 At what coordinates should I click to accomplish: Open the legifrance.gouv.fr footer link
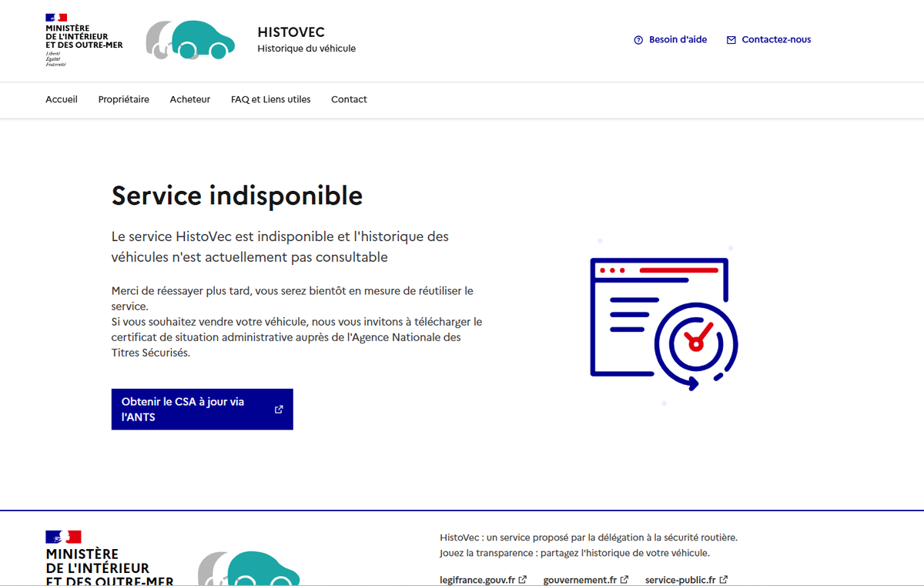tap(477, 580)
